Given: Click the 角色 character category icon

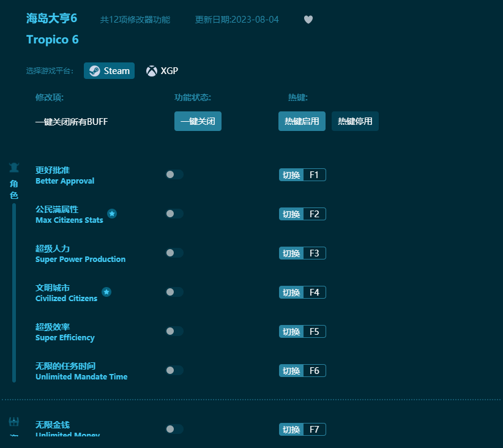Looking at the screenshot, I should click(x=14, y=168).
